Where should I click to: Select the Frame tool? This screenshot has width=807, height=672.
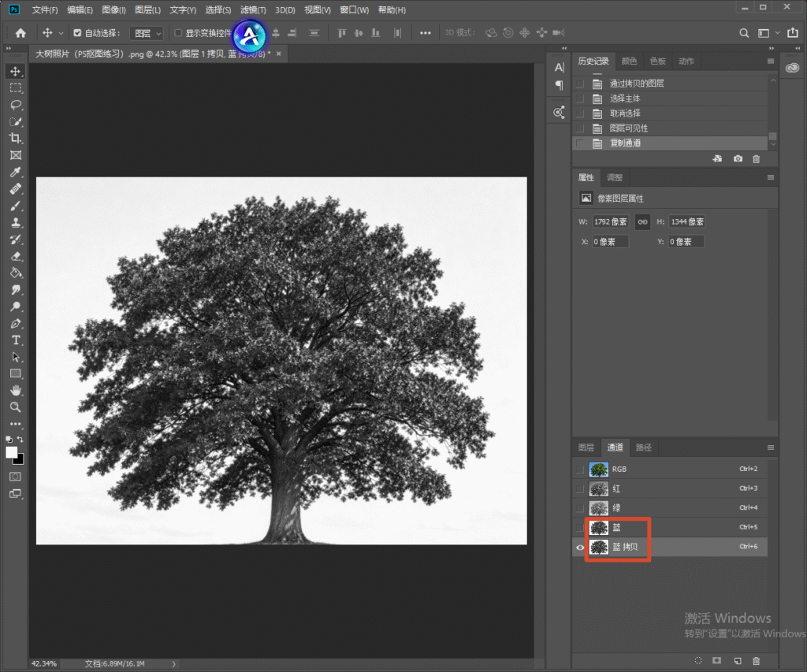[x=16, y=155]
